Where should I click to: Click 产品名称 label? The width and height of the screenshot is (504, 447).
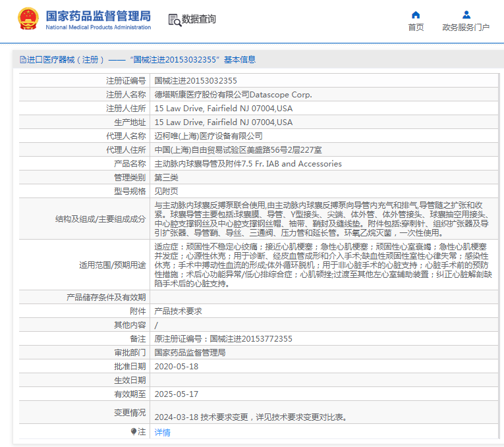(x=130, y=164)
